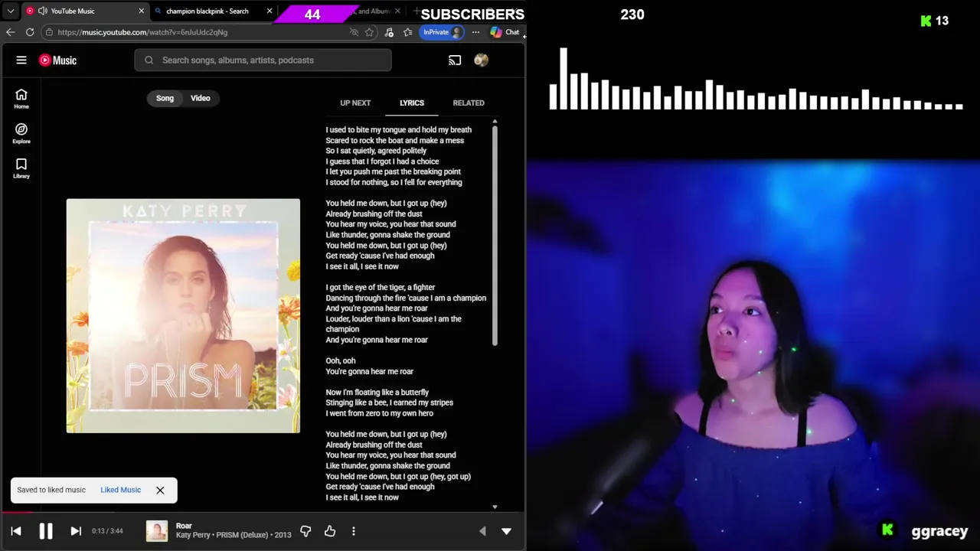Switch to Song mode
980x551 pixels.
(165, 98)
